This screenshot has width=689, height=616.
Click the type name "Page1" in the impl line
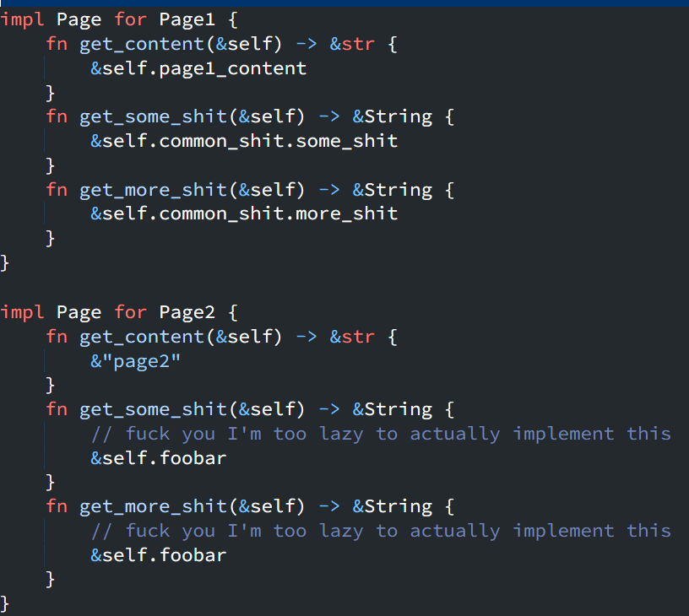click(187, 19)
